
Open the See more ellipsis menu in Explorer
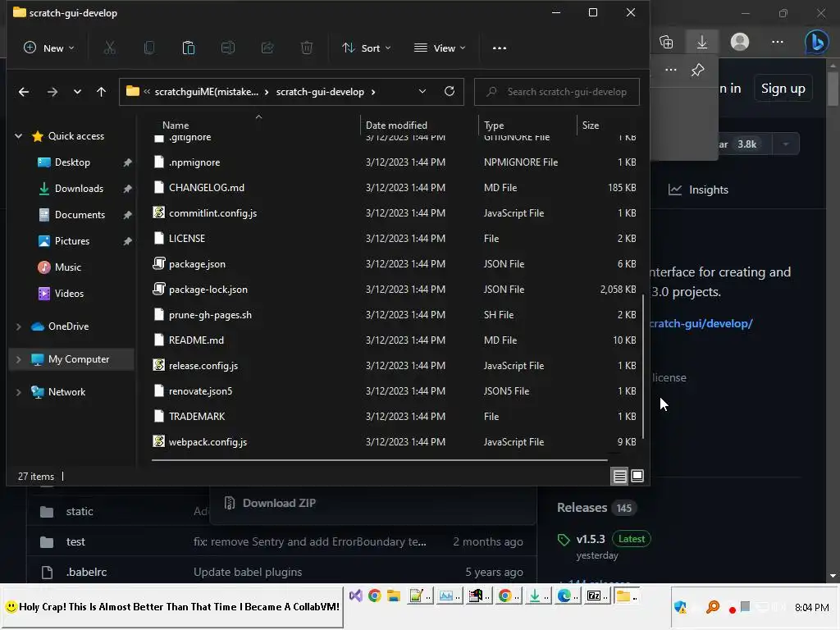tap(500, 48)
